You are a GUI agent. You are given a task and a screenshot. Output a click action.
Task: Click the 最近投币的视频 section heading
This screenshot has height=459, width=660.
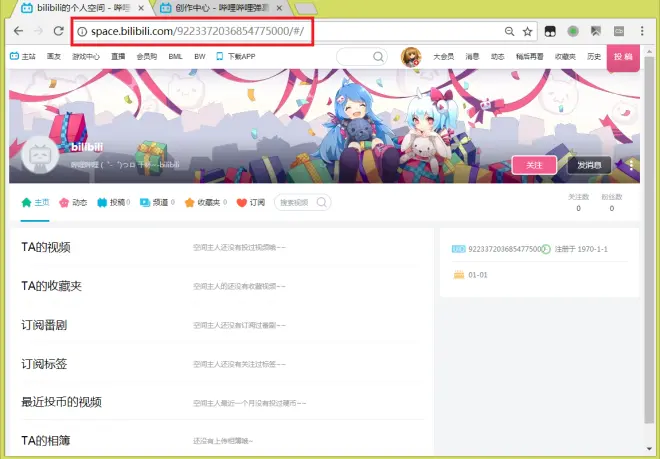coord(61,402)
